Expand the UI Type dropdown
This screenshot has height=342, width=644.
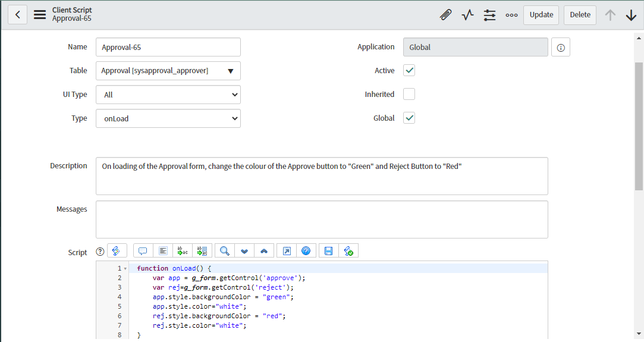pyautogui.click(x=168, y=95)
